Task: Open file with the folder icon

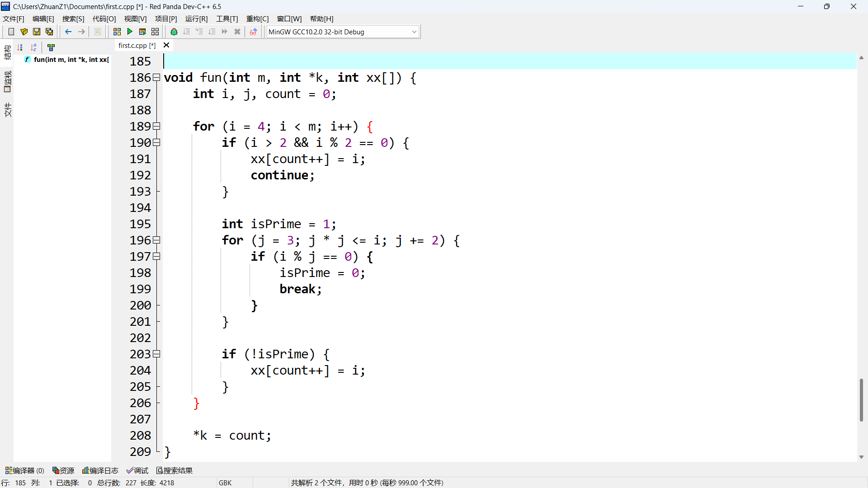Action: (24, 32)
